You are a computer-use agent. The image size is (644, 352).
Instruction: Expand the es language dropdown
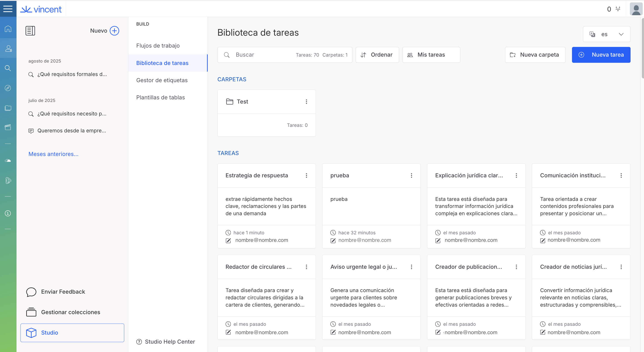607,34
